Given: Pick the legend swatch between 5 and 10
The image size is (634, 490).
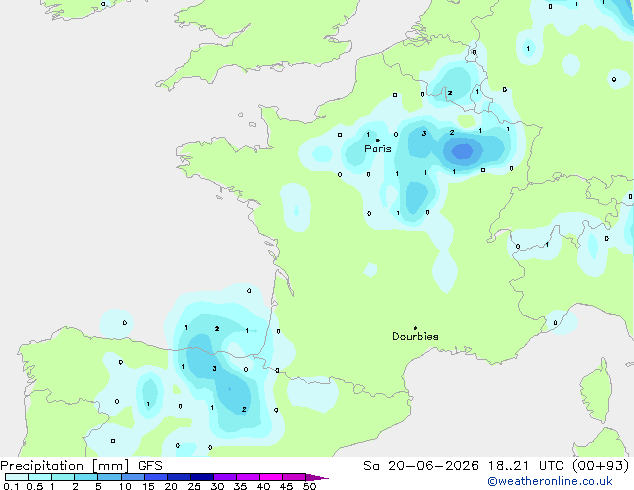Looking at the screenshot, I should (109, 477).
